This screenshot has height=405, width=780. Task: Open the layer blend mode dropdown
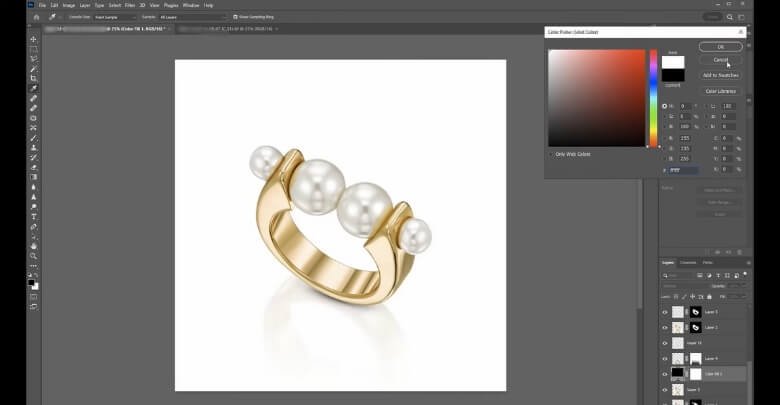(685, 286)
